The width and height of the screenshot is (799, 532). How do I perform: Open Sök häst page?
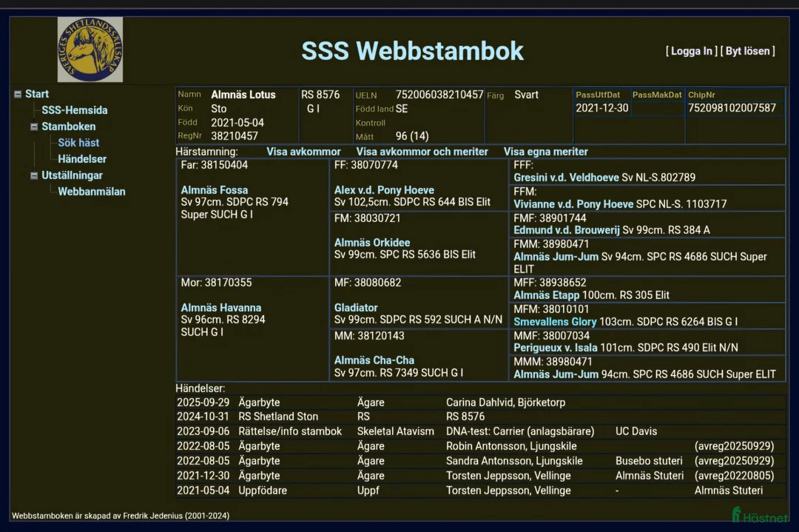click(78, 143)
